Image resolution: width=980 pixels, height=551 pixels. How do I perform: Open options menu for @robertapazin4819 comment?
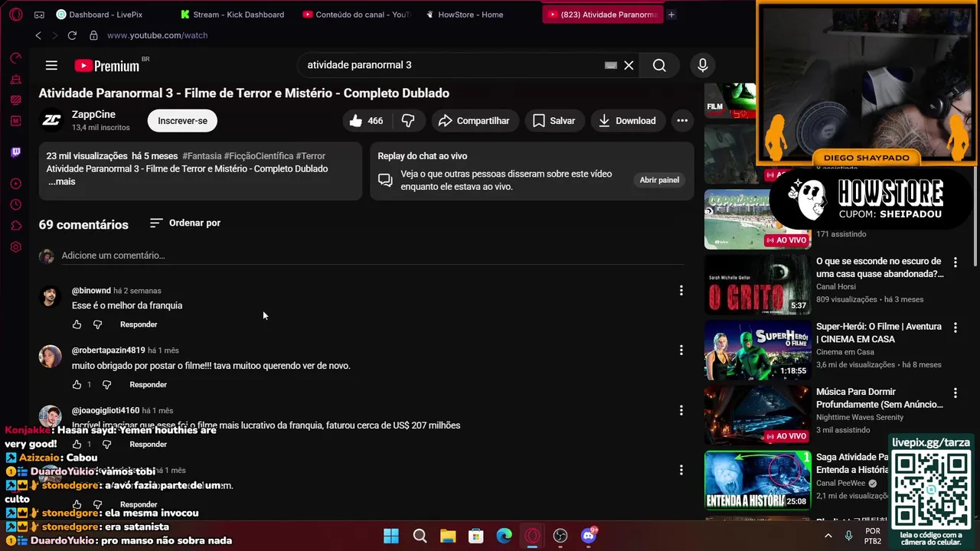[681, 350]
